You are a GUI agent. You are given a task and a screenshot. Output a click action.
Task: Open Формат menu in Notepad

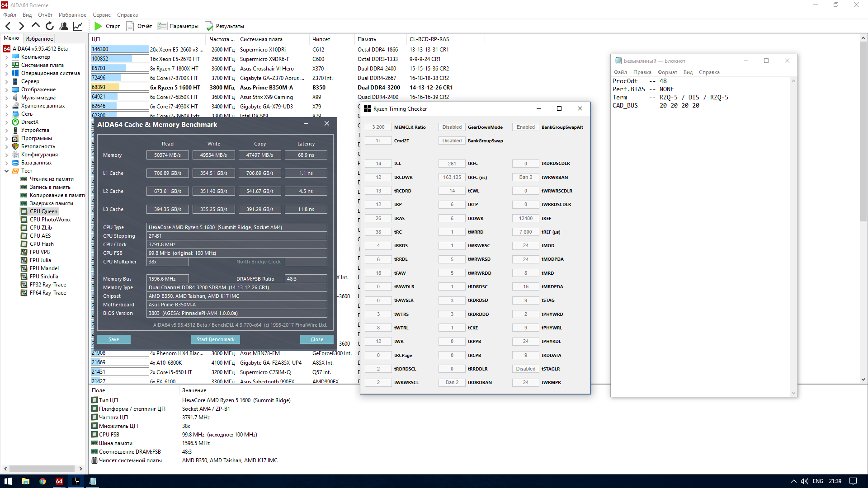point(667,72)
